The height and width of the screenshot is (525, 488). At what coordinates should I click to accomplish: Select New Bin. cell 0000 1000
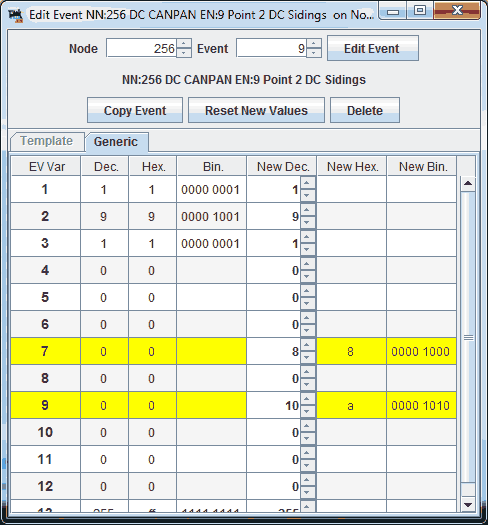[x=422, y=351]
